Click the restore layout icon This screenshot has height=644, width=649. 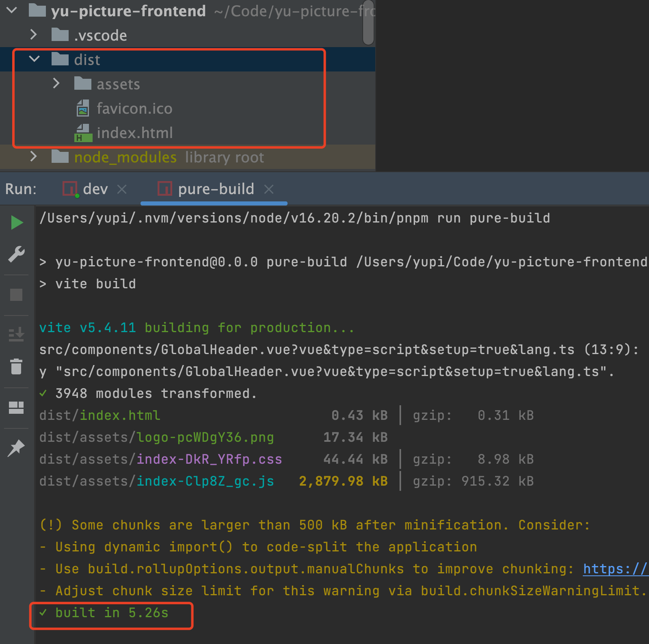[x=17, y=407]
